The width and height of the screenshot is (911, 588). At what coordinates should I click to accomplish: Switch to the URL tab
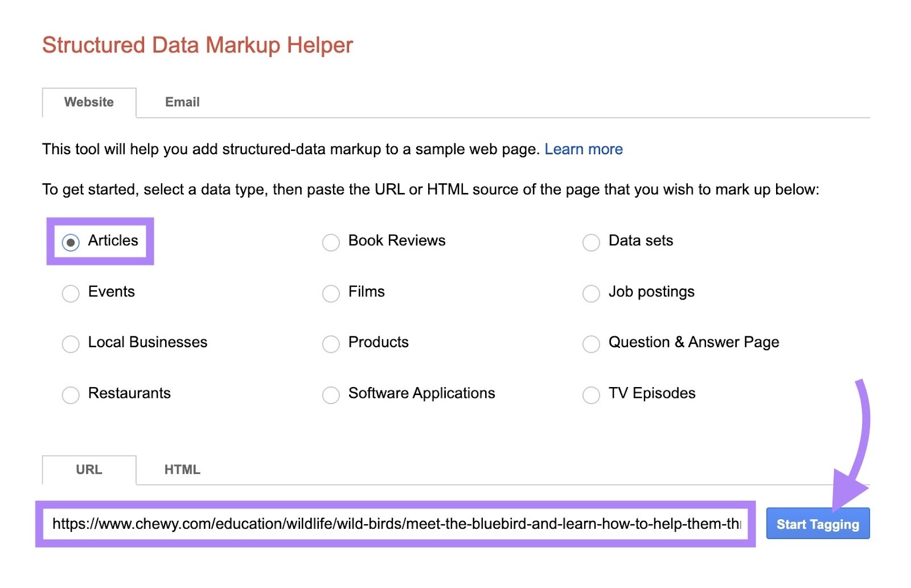pos(89,470)
